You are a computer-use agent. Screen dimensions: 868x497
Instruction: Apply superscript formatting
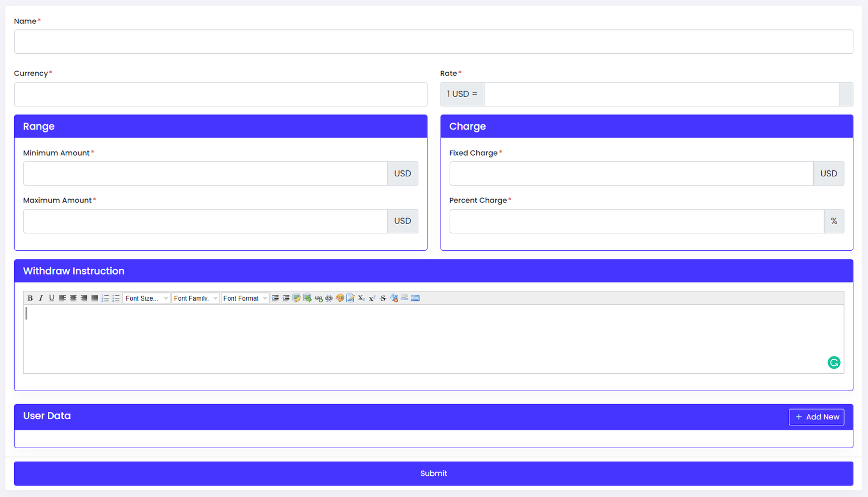pyautogui.click(x=372, y=298)
